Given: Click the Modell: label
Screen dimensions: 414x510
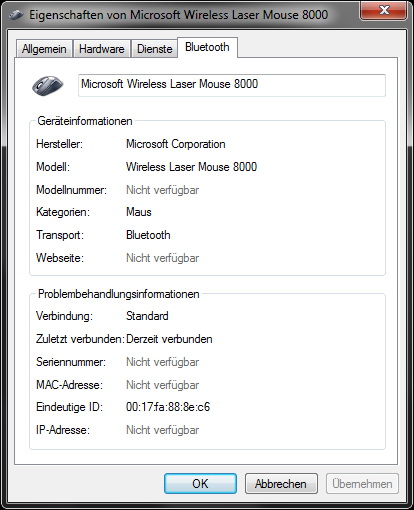Looking at the screenshot, I should pyautogui.click(x=53, y=167).
